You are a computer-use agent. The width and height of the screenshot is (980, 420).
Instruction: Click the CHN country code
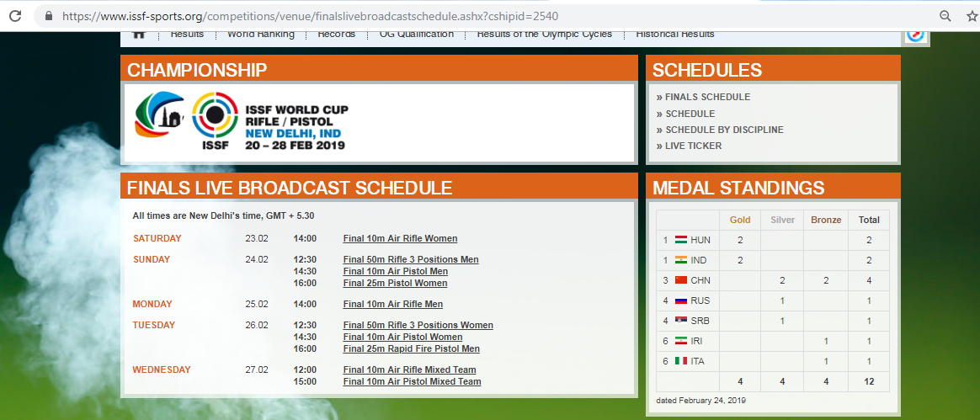pyautogui.click(x=700, y=280)
